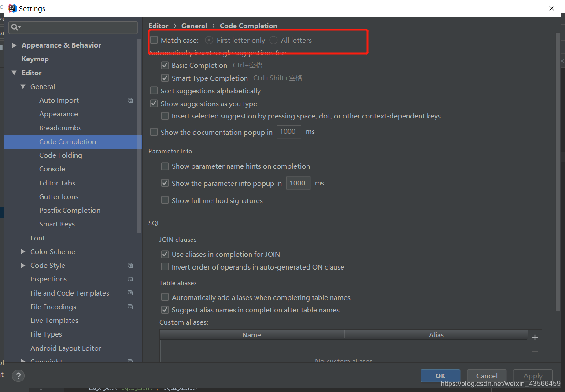Click the help question mark icon
The width and height of the screenshot is (565, 392).
pos(18,376)
